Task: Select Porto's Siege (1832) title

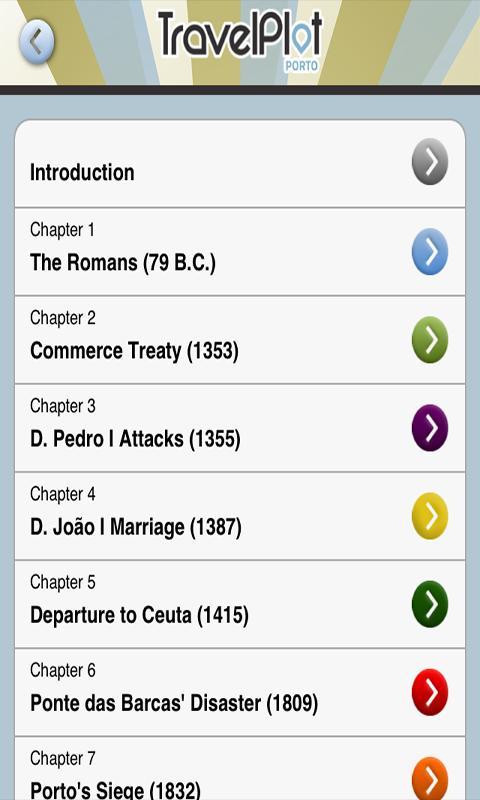Action: click(x=115, y=791)
